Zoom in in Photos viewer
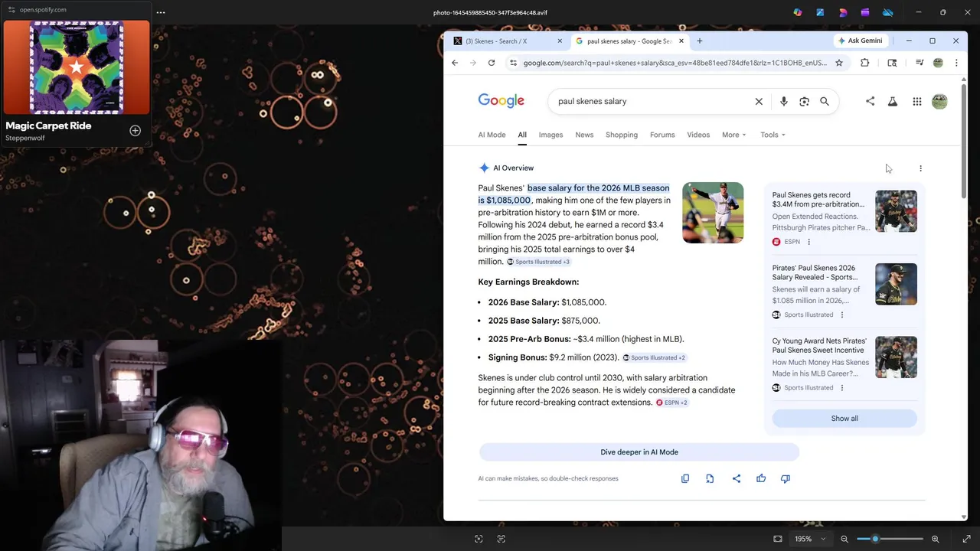Viewport: 980px width, 551px height. pyautogui.click(x=935, y=539)
